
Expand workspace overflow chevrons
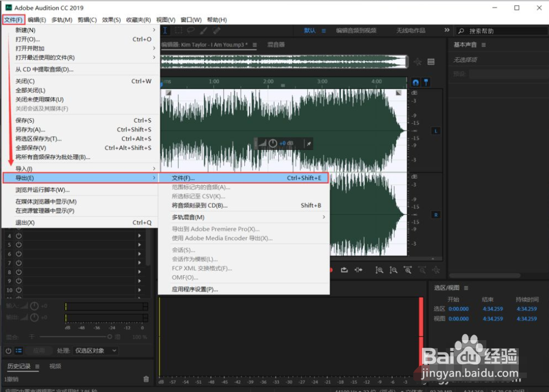pos(447,30)
